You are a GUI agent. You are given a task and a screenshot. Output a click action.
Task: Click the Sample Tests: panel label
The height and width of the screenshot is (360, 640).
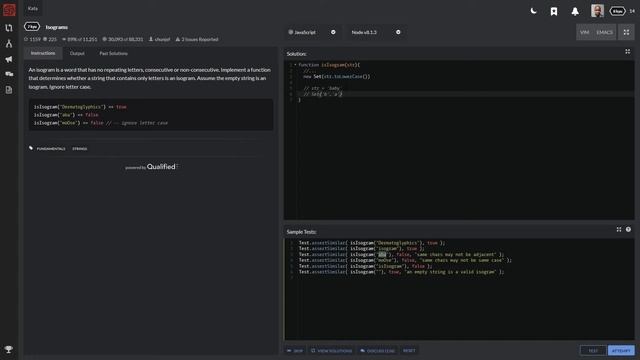click(x=301, y=232)
